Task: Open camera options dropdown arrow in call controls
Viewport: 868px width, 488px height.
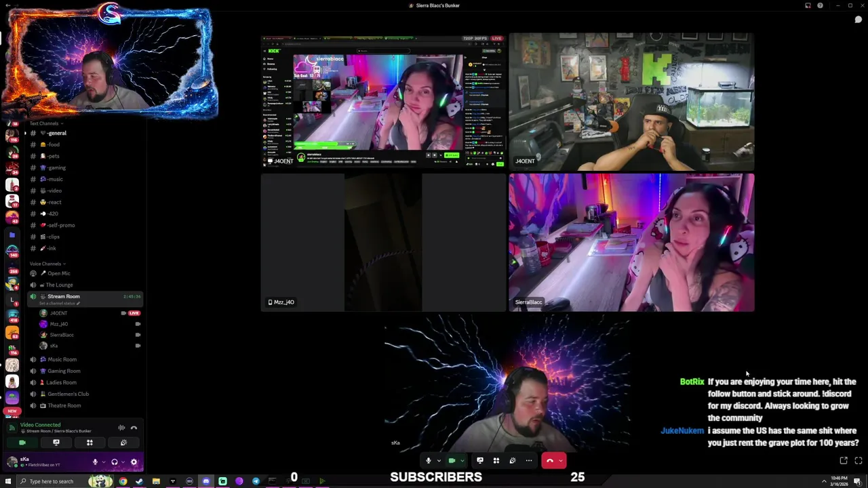Action: tap(462, 461)
